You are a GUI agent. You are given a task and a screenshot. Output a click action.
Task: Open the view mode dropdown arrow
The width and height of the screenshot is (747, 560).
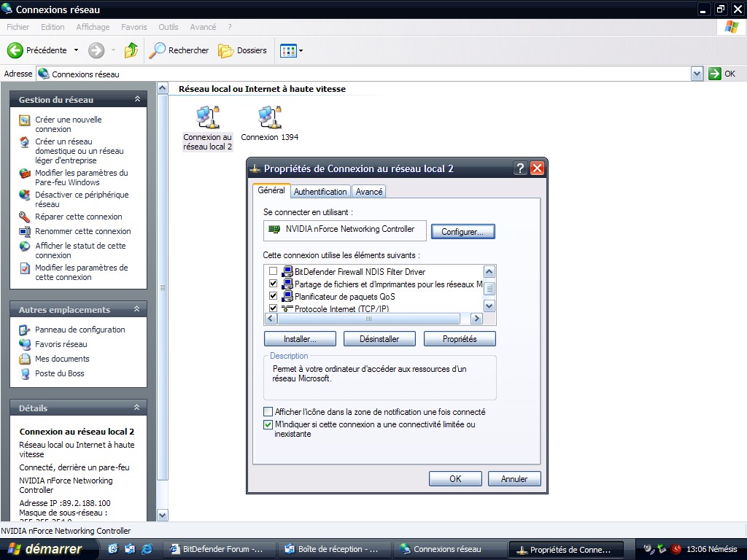(301, 50)
